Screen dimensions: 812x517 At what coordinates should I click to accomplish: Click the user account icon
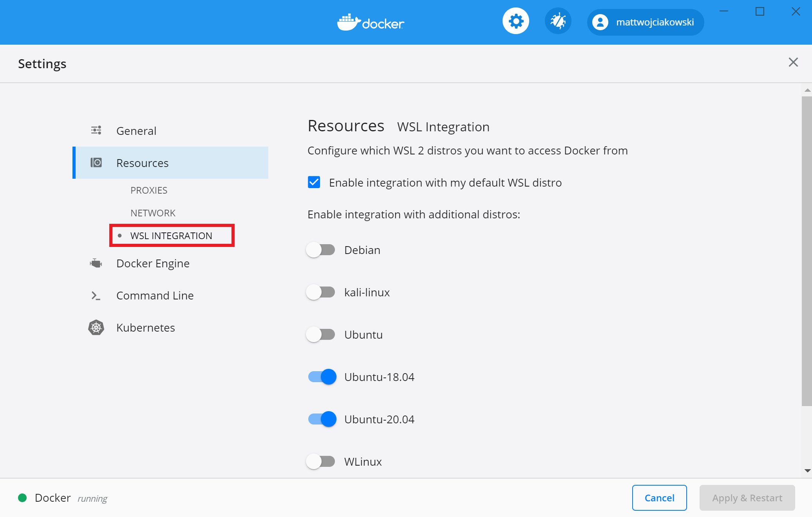600,22
